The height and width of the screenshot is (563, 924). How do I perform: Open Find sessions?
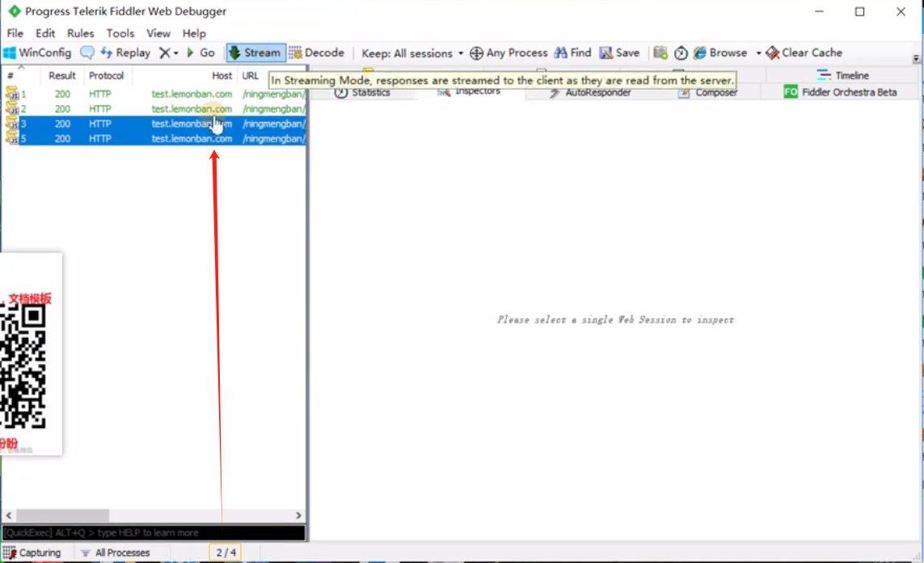[x=573, y=53]
